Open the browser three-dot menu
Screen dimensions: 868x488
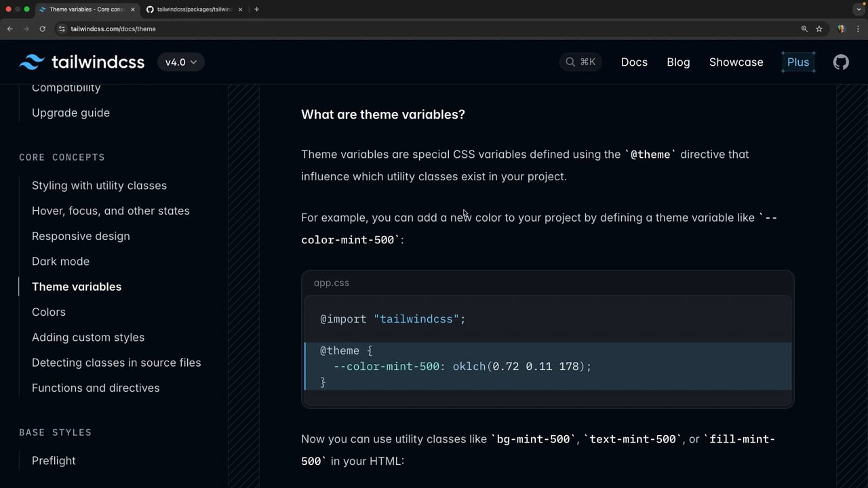[x=857, y=29]
